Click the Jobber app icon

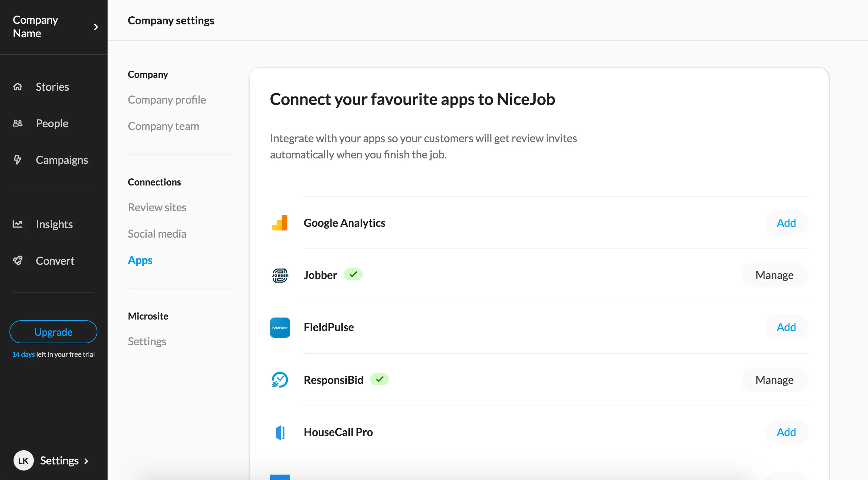[x=279, y=275]
